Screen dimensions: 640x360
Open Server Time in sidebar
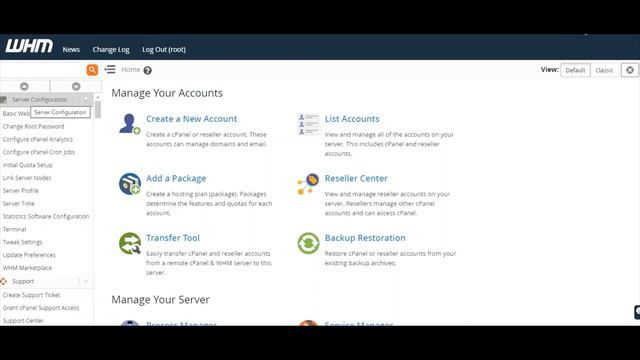pyautogui.click(x=18, y=204)
